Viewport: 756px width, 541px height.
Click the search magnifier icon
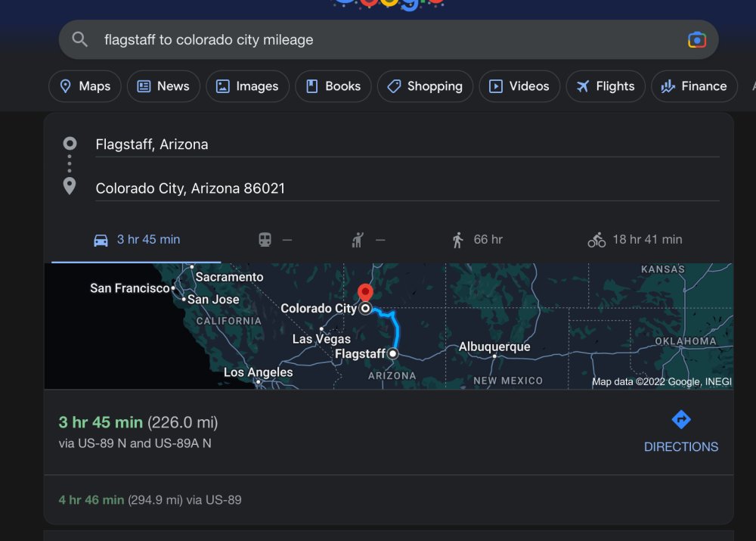[x=79, y=39]
